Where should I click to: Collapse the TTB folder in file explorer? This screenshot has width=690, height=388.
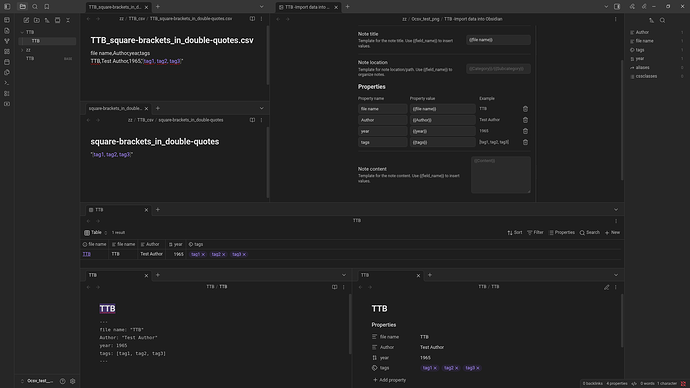[x=22, y=32]
